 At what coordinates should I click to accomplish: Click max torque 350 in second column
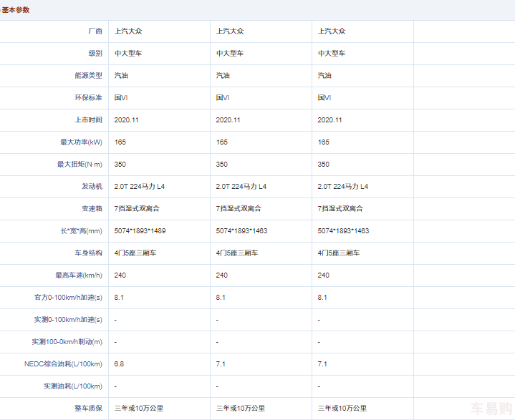[x=222, y=165]
